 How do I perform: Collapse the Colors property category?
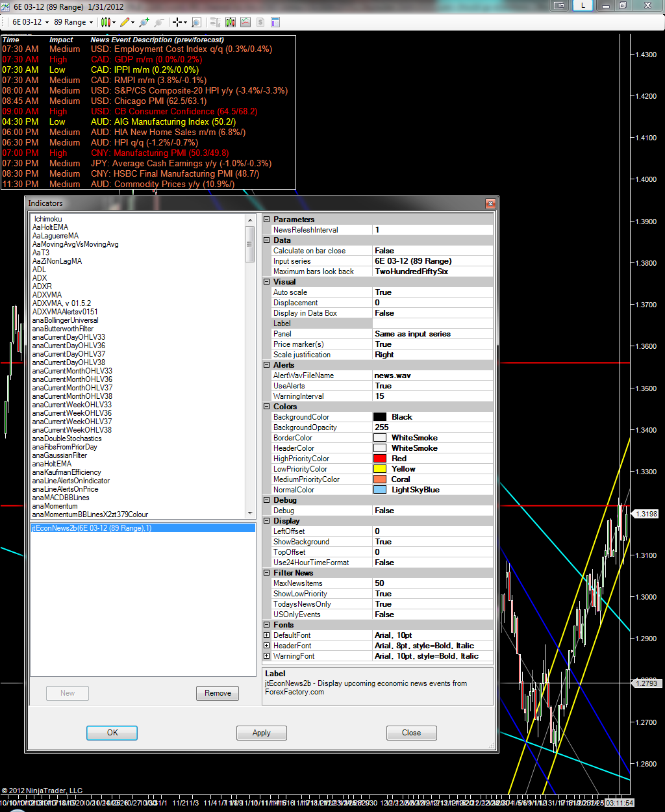click(267, 407)
